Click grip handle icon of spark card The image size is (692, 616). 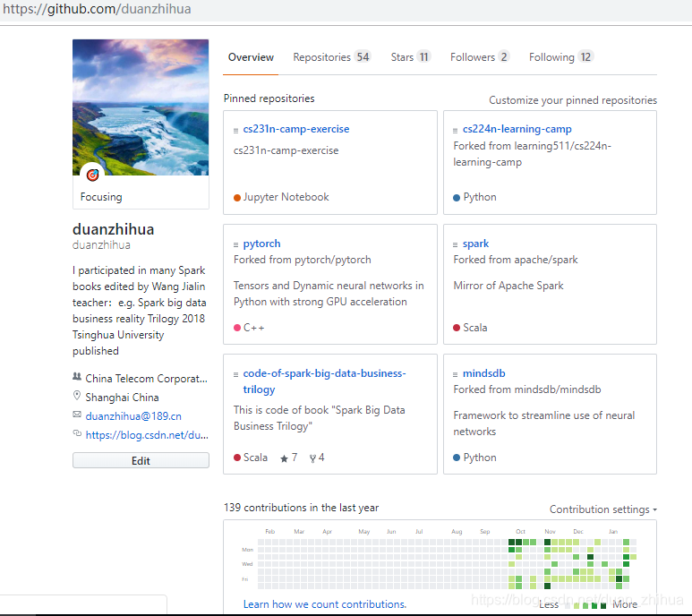(x=455, y=245)
